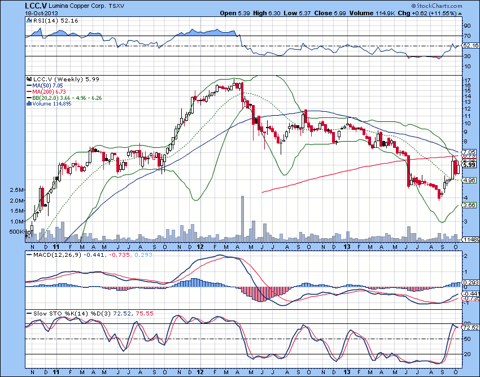This screenshot has width=480, height=377.
Task: Click the MACD(12,26,9) indicator label
Action: [x=57, y=255]
